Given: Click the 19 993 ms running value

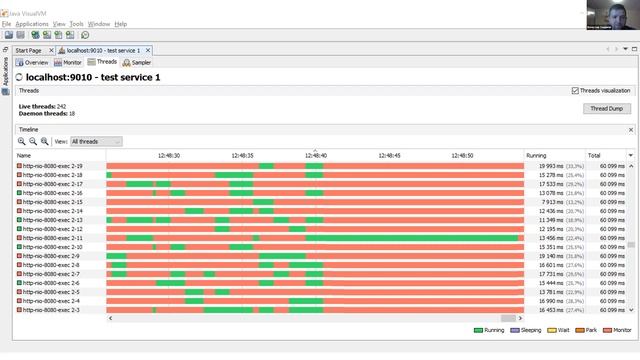Looking at the screenshot, I should [x=551, y=166].
